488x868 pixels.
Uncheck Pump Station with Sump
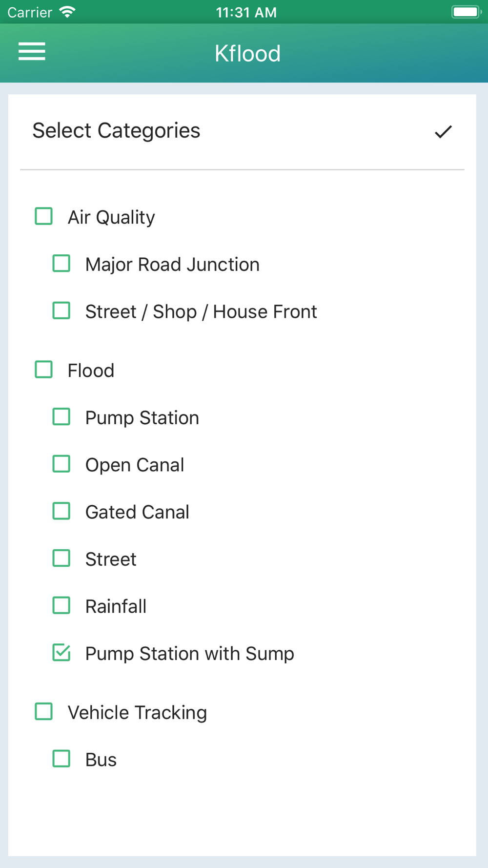[61, 653]
